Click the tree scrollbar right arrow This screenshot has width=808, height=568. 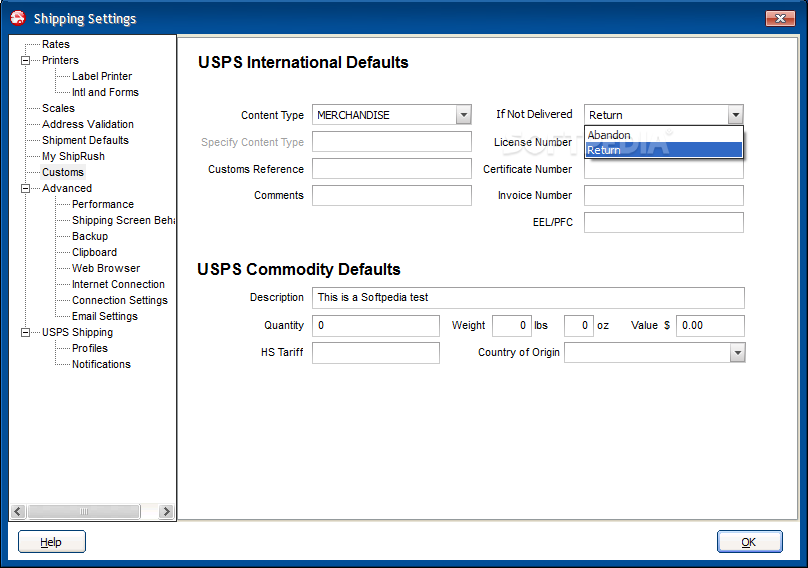(166, 511)
